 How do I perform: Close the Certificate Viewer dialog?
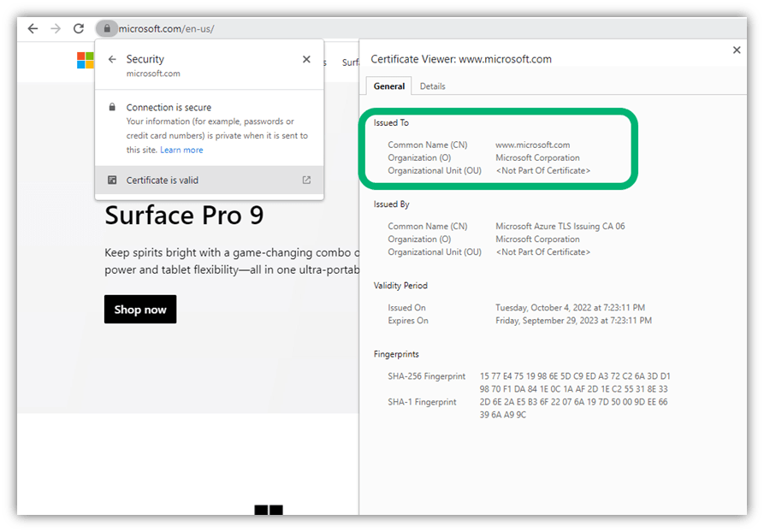coord(737,50)
